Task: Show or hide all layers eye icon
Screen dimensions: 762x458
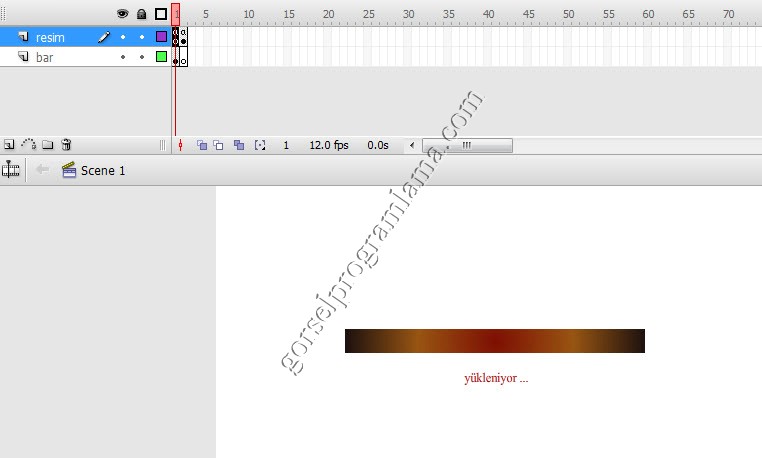Action: pos(123,14)
